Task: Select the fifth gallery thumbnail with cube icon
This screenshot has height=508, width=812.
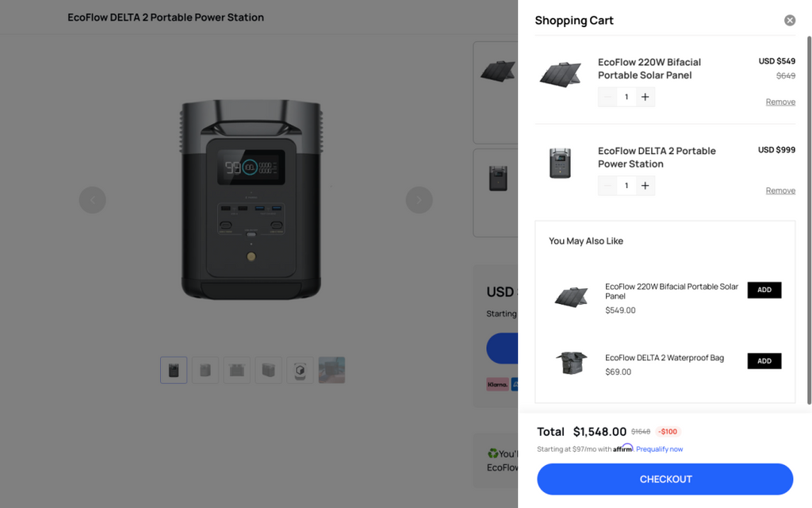Action: click(x=300, y=370)
